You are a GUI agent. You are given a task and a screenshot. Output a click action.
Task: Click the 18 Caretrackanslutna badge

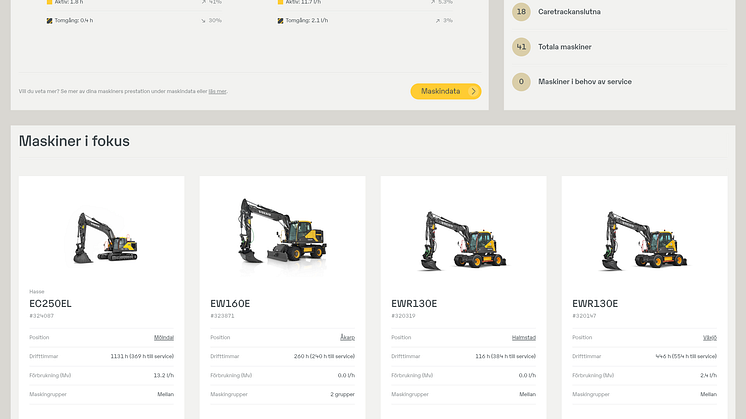[x=521, y=12]
